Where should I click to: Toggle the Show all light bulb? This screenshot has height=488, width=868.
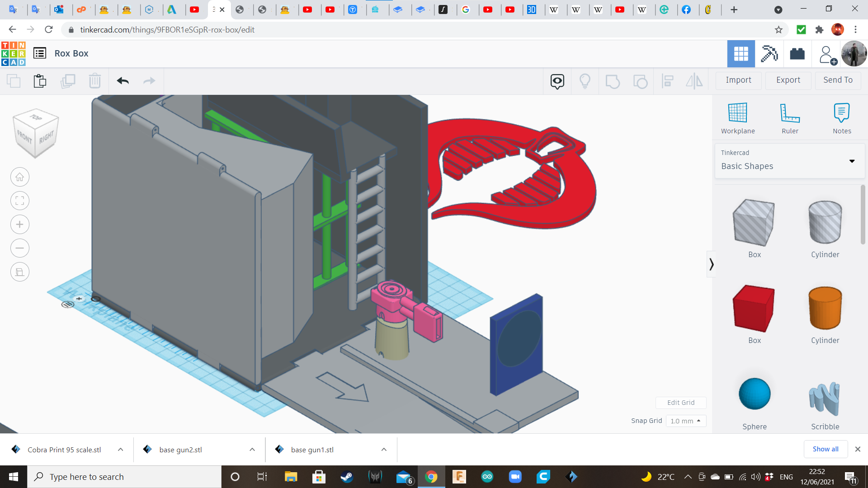[585, 81]
